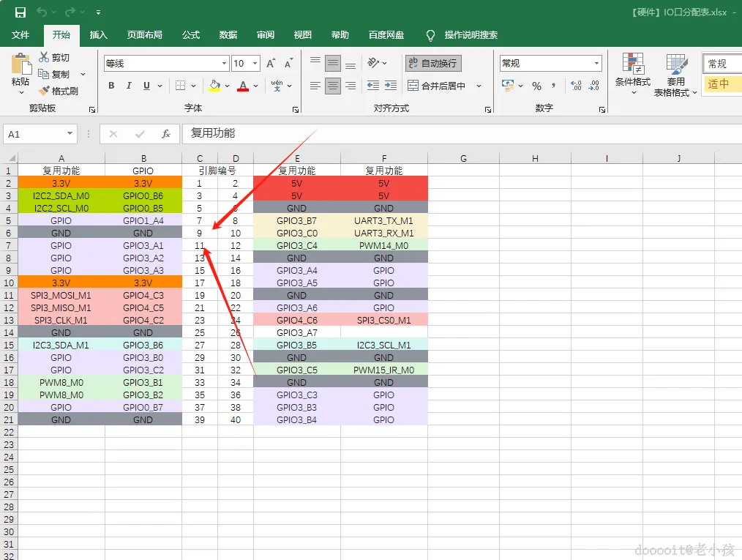Toggle middle vertical alignment
The image size is (742, 560).
click(333, 64)
